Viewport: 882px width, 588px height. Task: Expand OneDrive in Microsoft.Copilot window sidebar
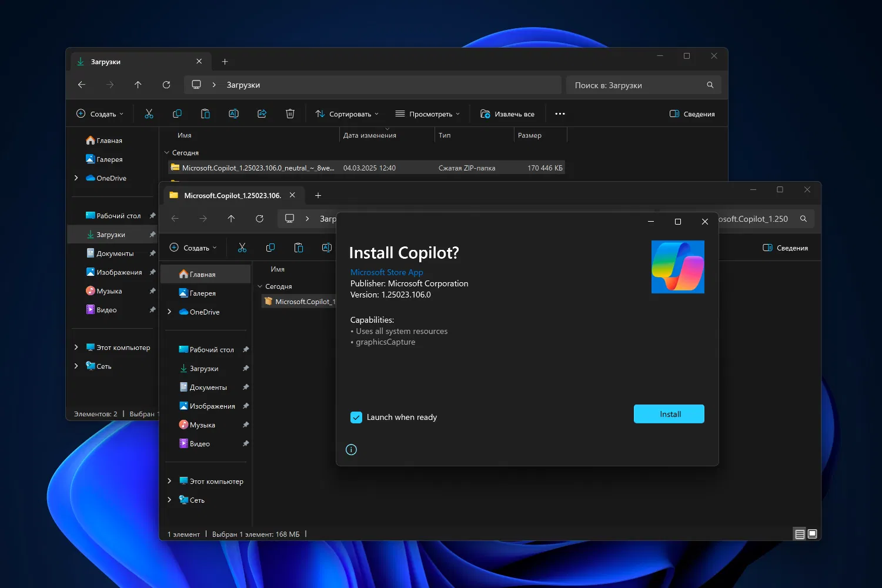(169, 312)
